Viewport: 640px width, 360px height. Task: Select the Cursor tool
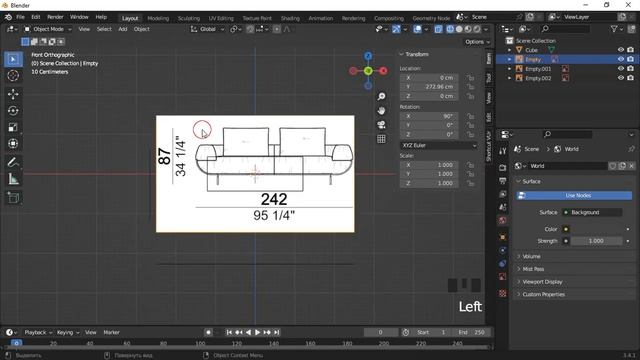(x=13, y=76)
